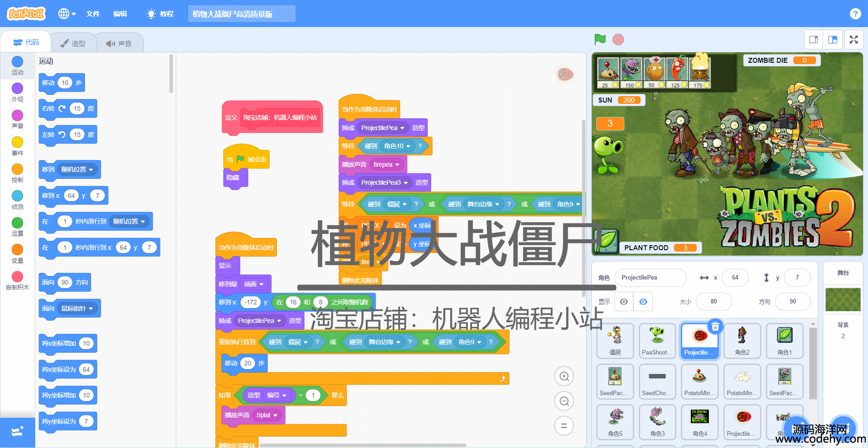This screenshot has width=868, height=448.
Task: Hide the sprite with crossed eye icon
Action: click(x=643, y=302)
